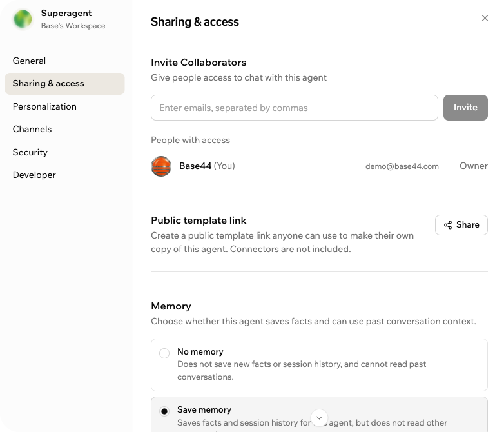504x432 pixels.
Task: Open the Personalization settings section
Action: (64, 106)
